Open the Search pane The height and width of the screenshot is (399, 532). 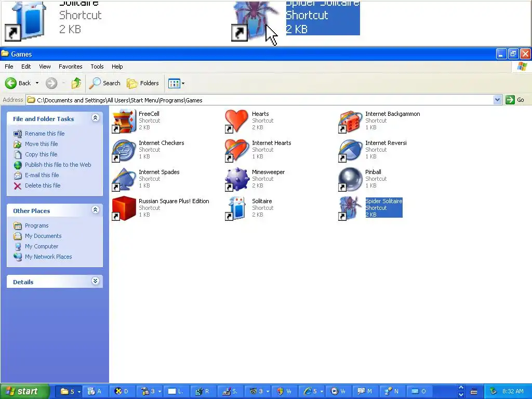[105, 83]
